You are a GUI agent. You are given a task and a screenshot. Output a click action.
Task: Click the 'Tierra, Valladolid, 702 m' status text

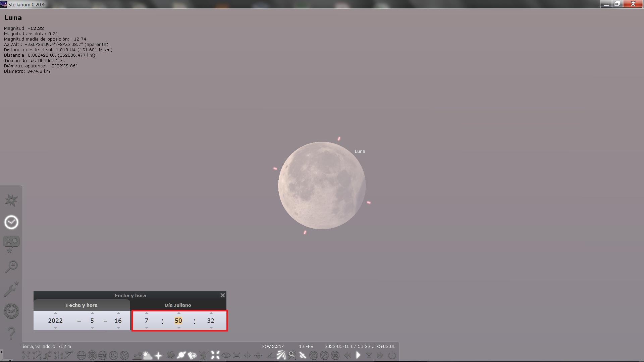point(46,346)
